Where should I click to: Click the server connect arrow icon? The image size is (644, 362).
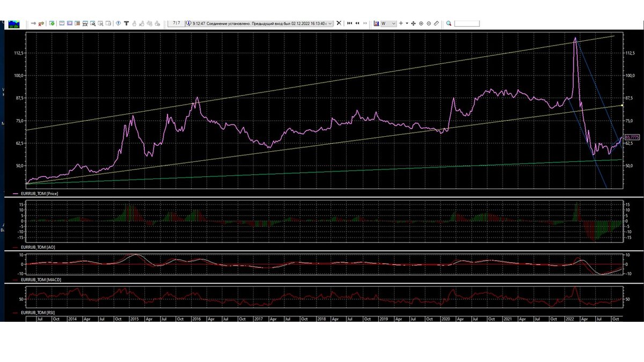pos(33,24)
